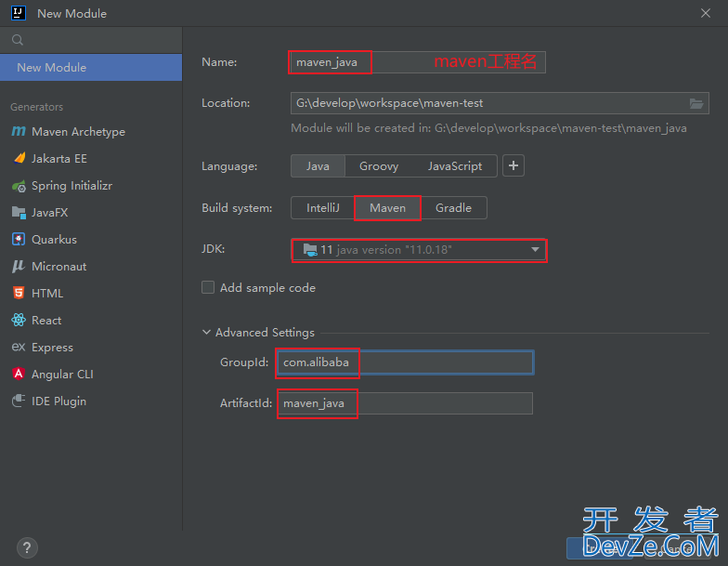Click the ArtifactId input field

point(405,403)
